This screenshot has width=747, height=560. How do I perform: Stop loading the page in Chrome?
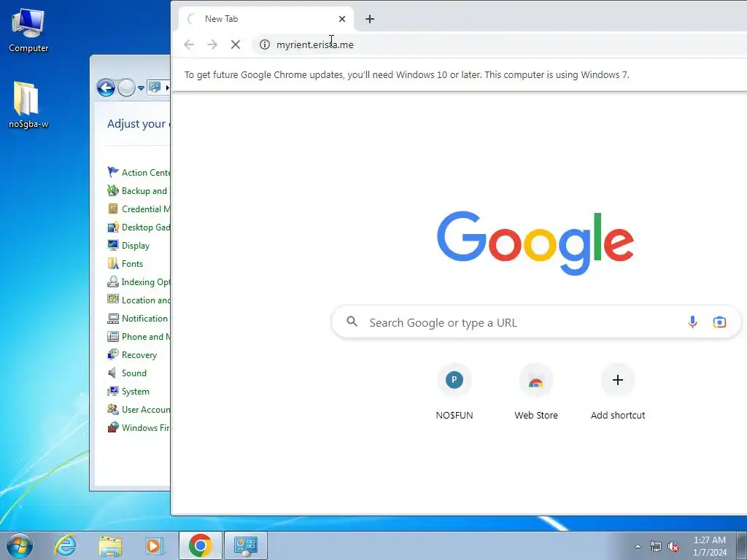(236, 44)
